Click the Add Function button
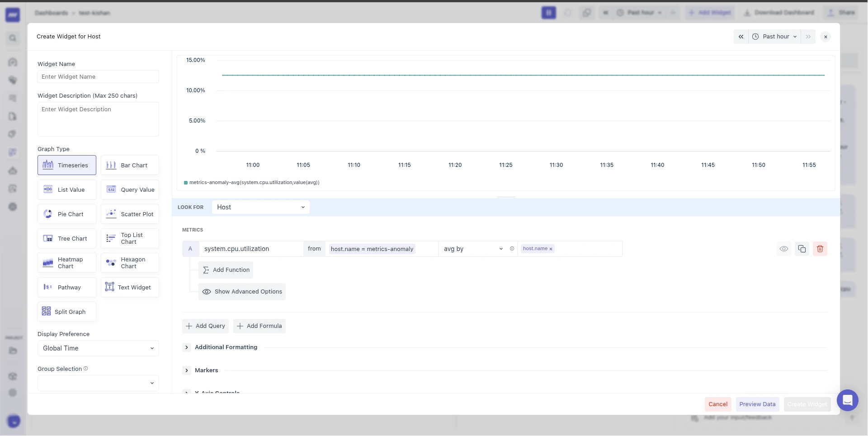 tap(226, 270)
